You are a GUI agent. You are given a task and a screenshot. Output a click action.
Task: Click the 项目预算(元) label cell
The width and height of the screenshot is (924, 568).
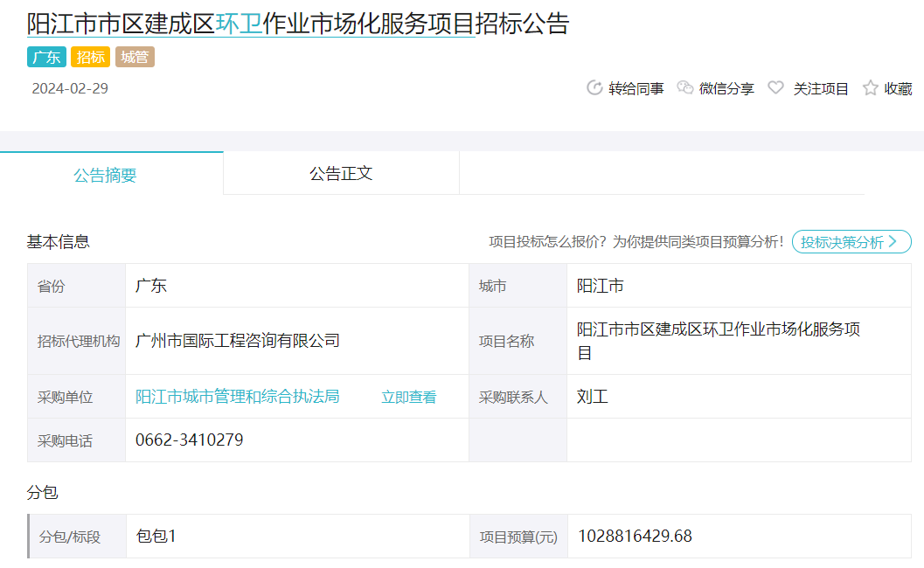pos(518,537)
